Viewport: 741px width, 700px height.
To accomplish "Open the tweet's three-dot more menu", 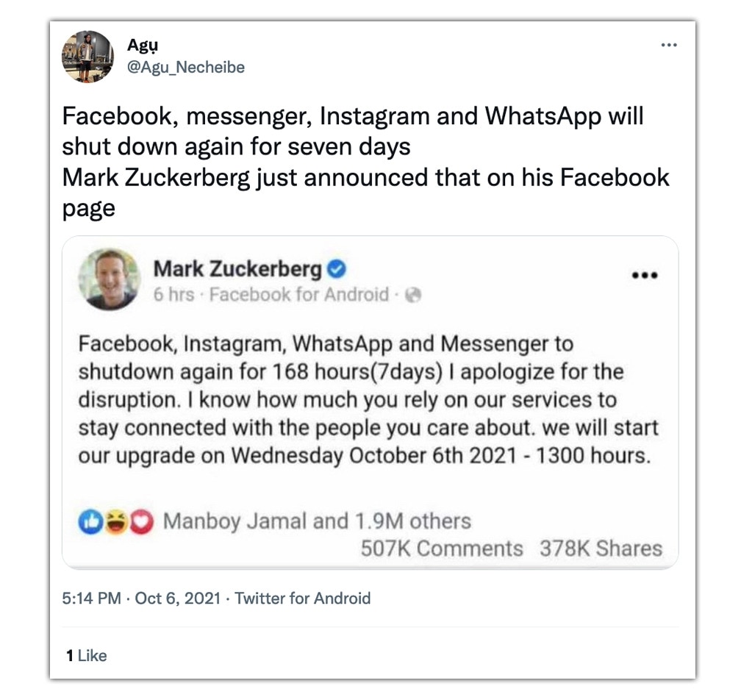I will 669,45.
